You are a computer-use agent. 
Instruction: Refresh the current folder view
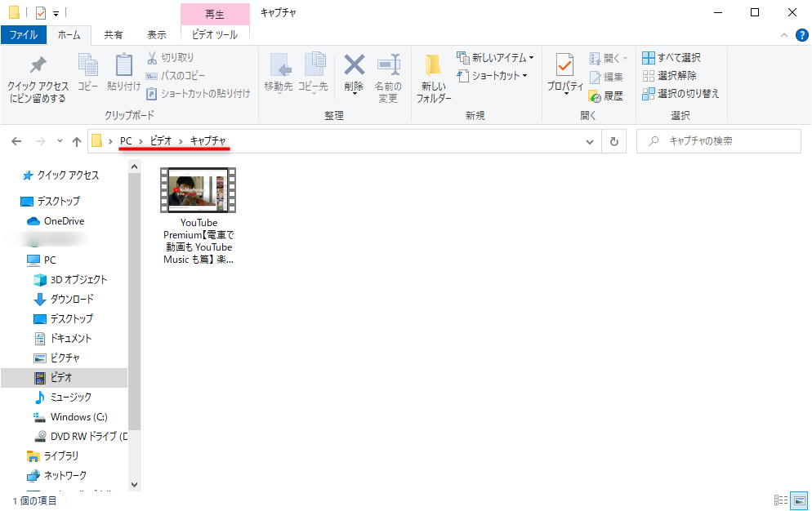click(x=614, y=141)
